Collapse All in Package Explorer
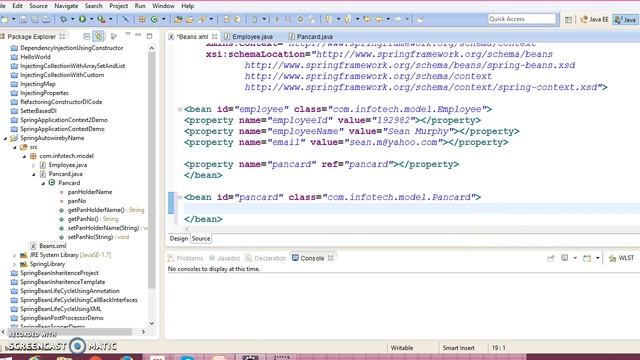The width and height of the screenshot is (640, 360). click(x=87, y=36)
